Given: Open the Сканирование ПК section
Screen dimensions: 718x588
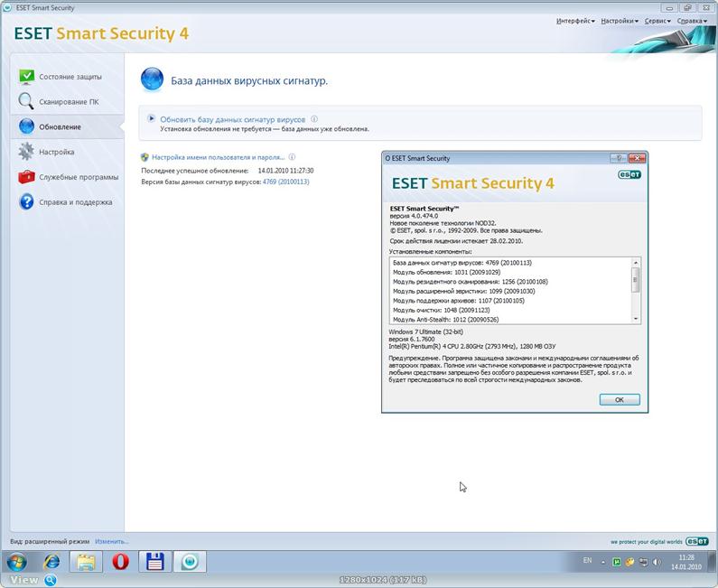Looking at the screenshot, I should click(x=68, y=102).
